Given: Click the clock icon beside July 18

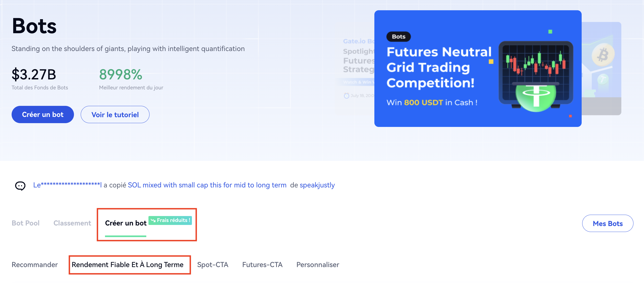Looking at the screenshot, I should [347, 96].
